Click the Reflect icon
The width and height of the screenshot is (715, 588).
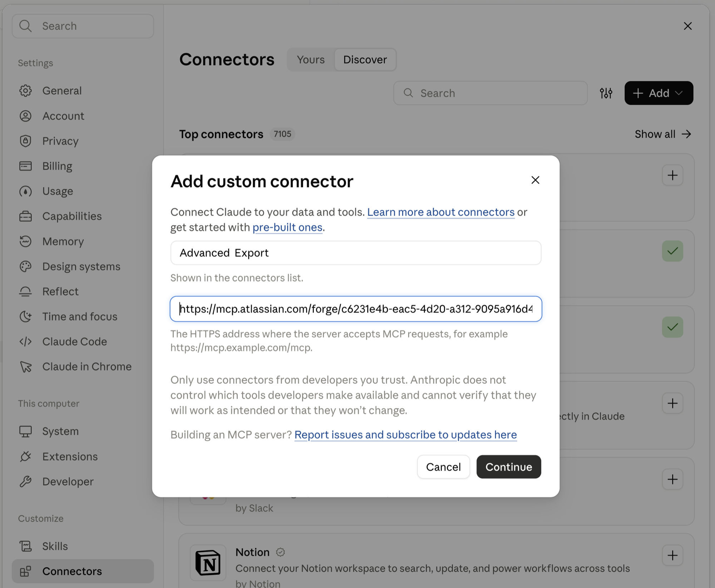25,291
